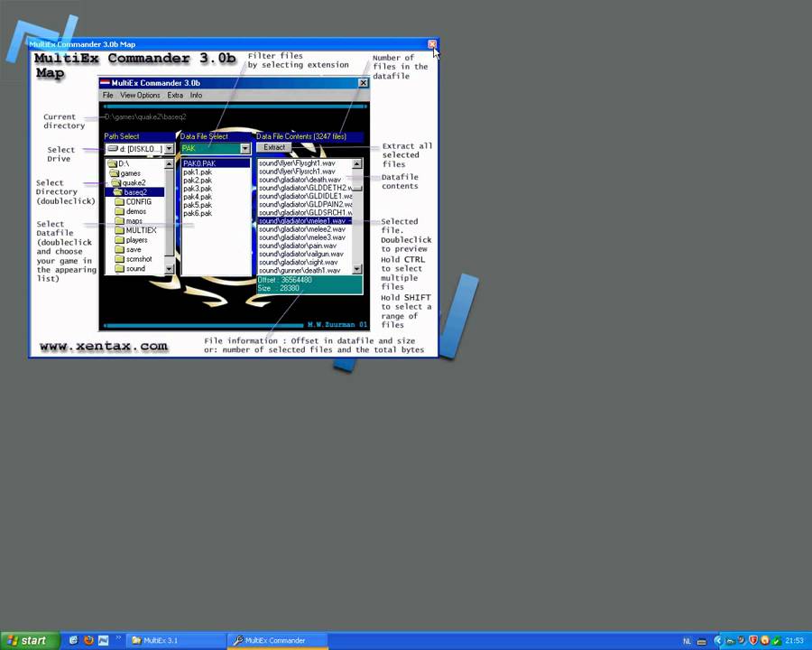
Task: Click the green checkmark tray icon
Action: [x=776, y=641]
